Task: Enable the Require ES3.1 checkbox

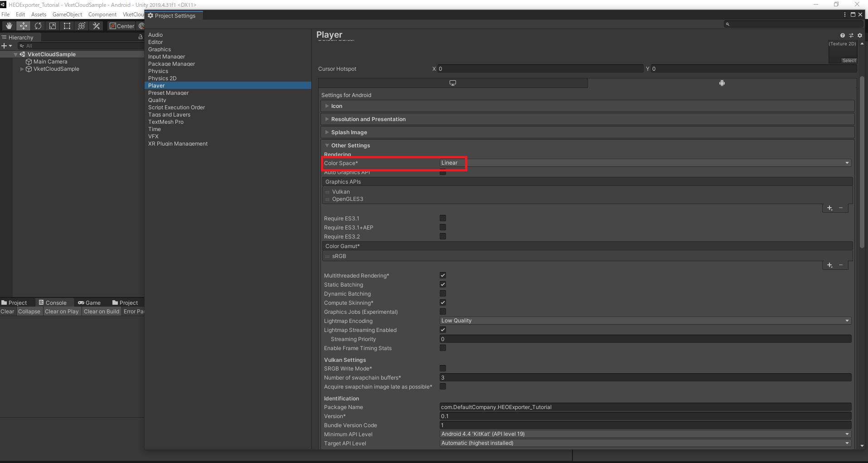Action: click(443, 219)
